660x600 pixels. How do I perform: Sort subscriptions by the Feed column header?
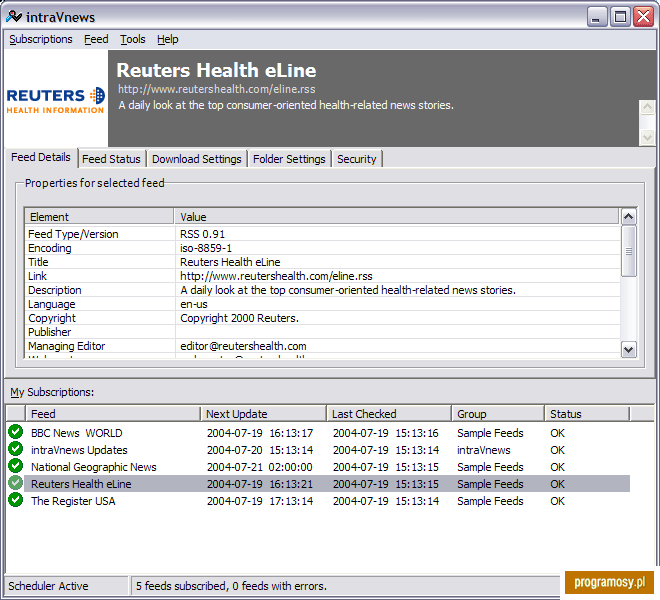(x=113, y=414)
